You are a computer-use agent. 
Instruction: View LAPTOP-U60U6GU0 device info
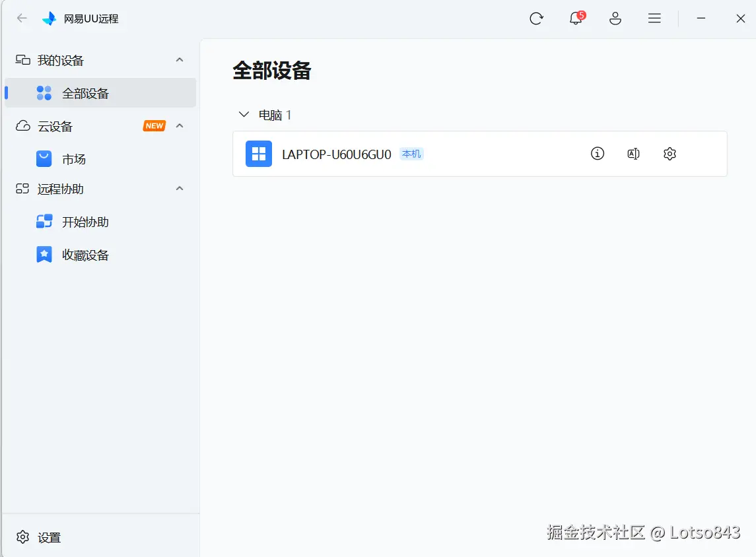(598, 154)
